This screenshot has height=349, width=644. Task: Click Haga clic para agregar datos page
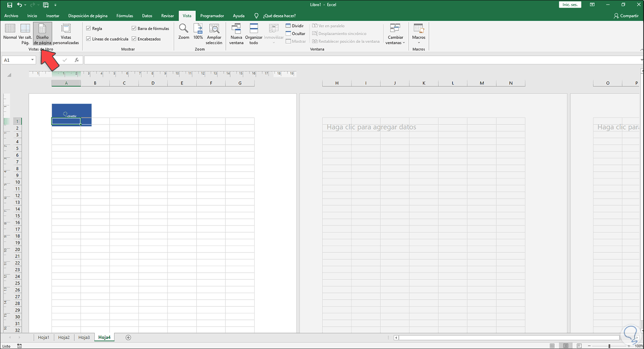point(371,127)
